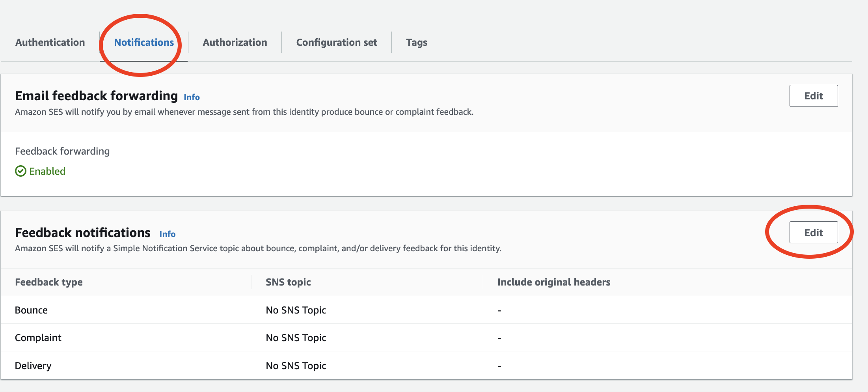Screen dimensions: 868x392
Task: Open the Configuration set tab
Action: coord(337,42)
